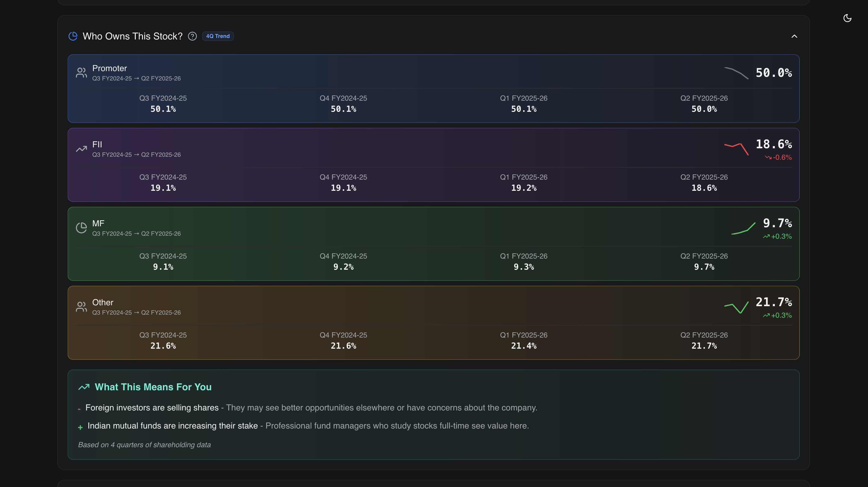Image resolution: width=868 pixels, height=487 pixels.
Task: Select the MF pie chart icon
Action: point(81,227)
